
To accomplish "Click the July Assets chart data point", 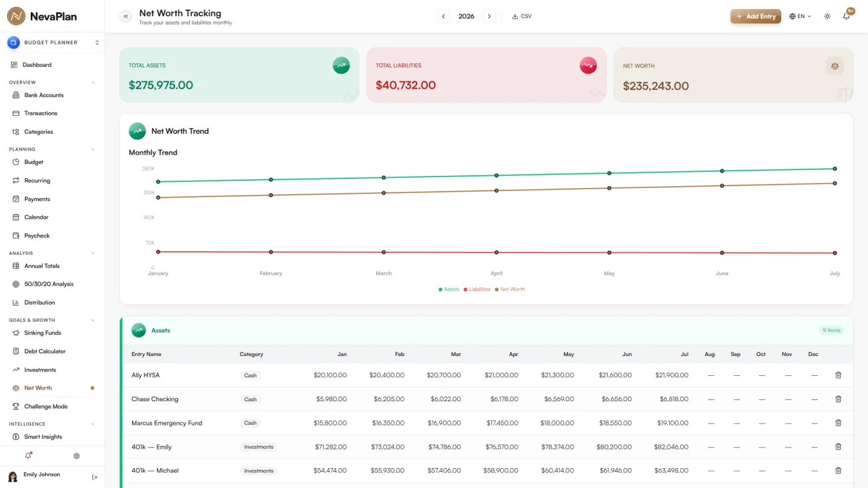I will pyautogui.click(x=835, y=169).
